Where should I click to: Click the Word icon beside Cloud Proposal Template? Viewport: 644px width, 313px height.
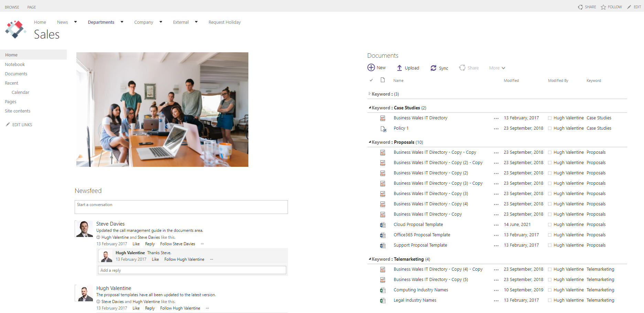pyautogui.click(x=383, y=225)
